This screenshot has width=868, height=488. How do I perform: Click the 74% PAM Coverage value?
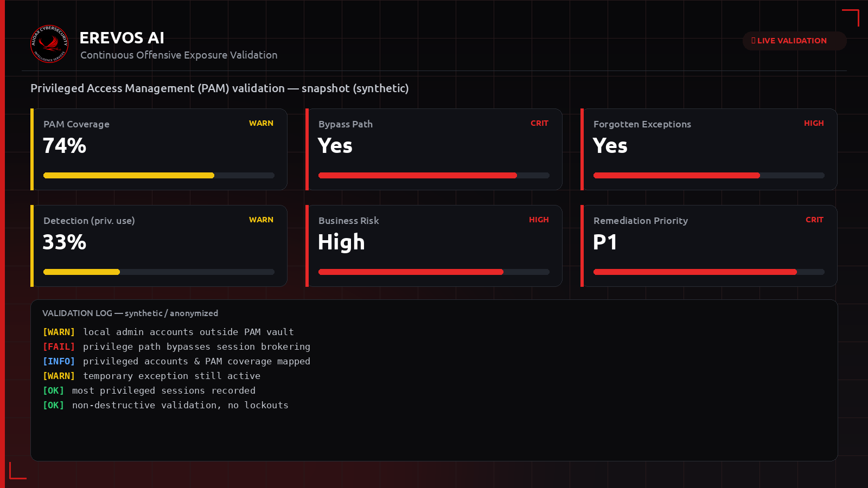pyautogui.click(x=65, y=146)
